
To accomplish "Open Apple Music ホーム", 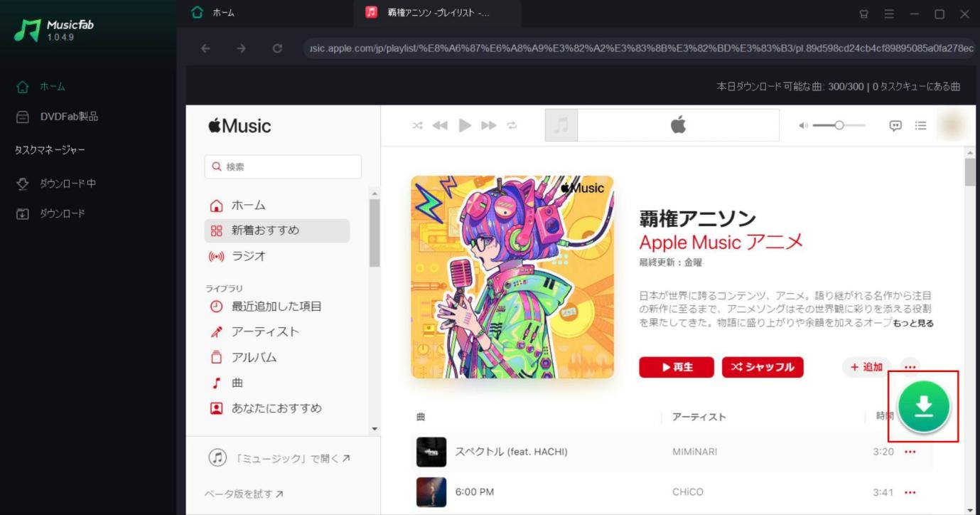I will click(x=277, y=206).
